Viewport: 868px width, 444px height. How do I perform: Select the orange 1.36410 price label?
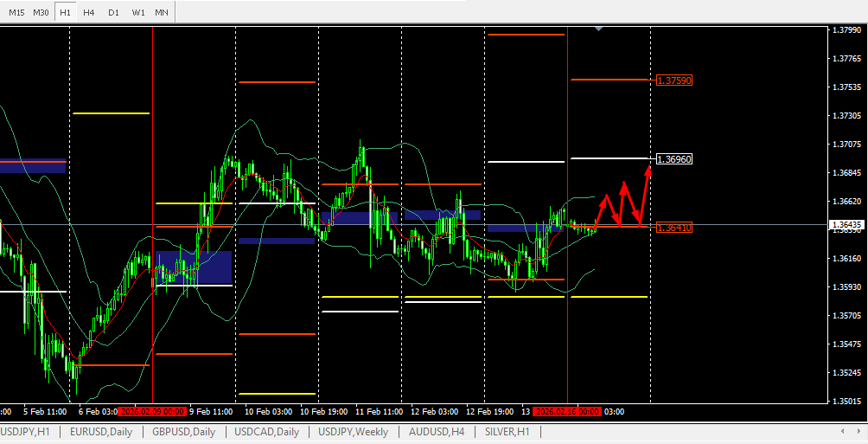pos(674,228)
